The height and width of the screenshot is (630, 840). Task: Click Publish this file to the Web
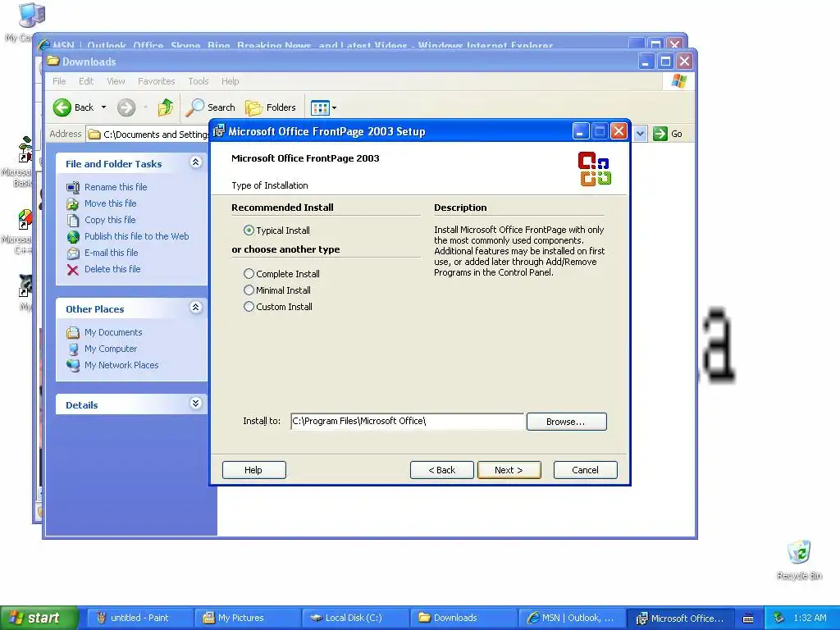[x=137, y=236]
